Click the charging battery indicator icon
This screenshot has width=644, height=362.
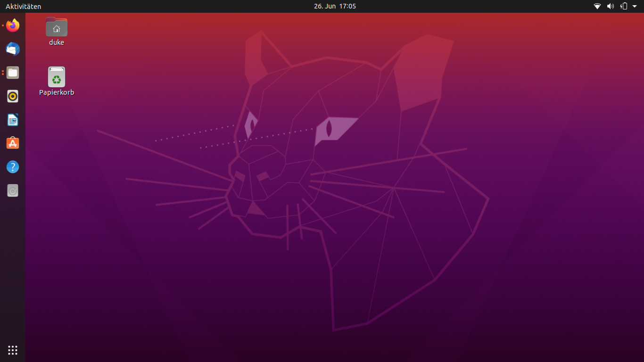coord(624,7)
